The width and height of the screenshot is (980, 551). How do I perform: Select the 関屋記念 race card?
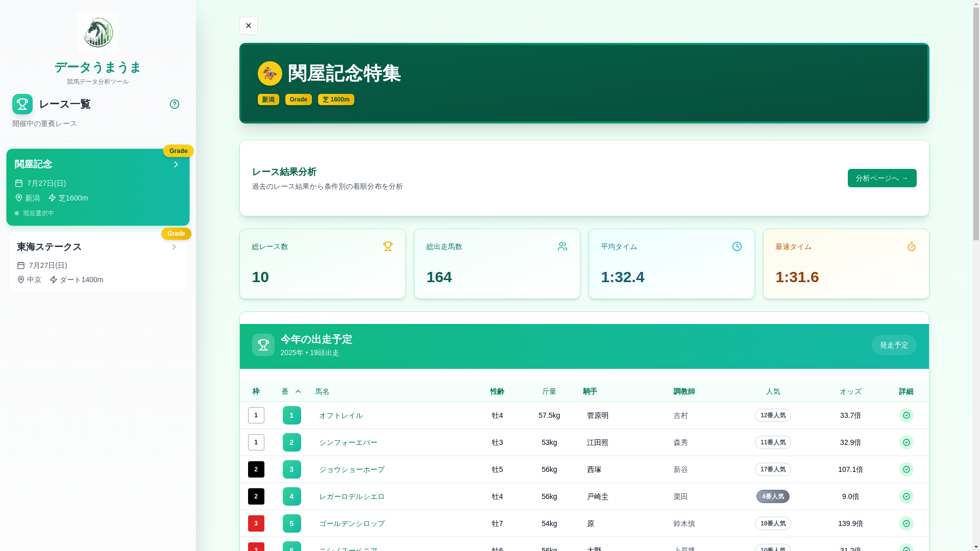(x=98, y=187)
